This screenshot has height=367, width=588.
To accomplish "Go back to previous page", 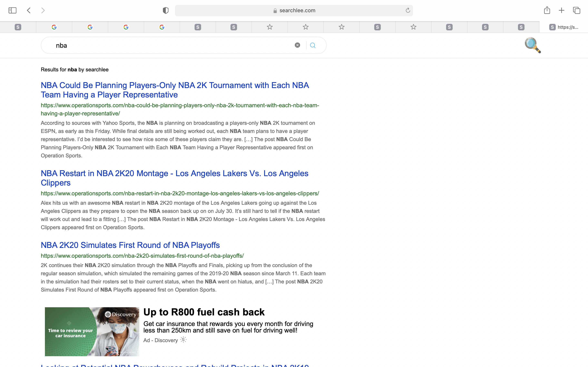I will [x=29, y=10].
